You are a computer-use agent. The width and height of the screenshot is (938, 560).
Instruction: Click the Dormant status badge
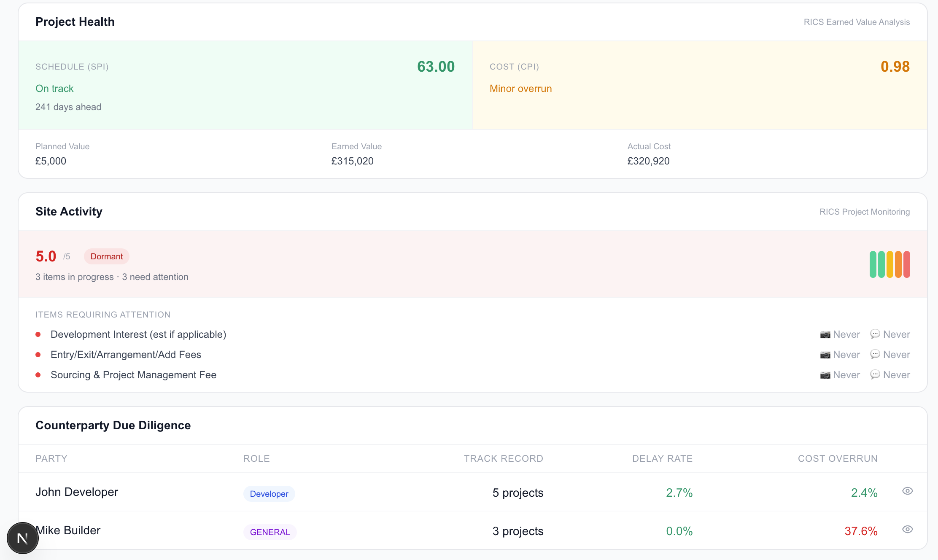[106, 256]
